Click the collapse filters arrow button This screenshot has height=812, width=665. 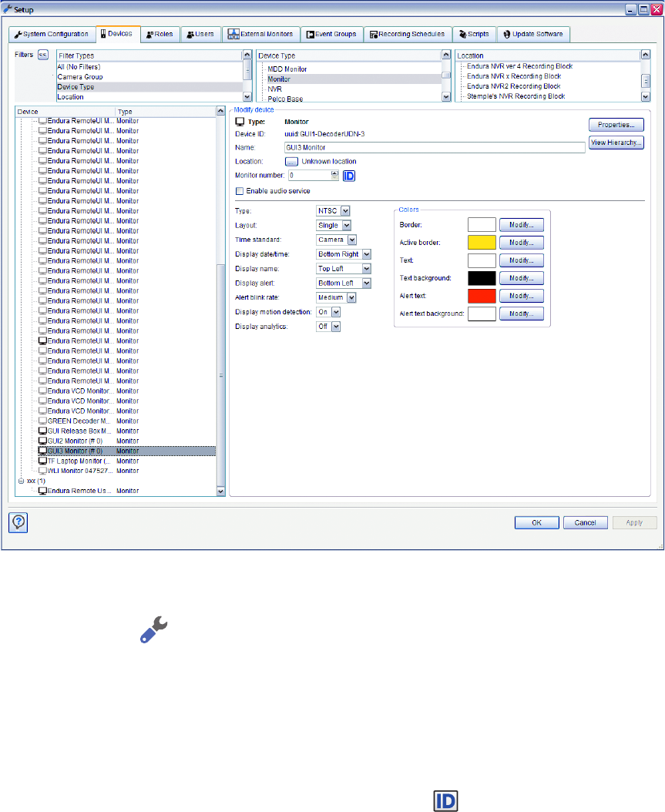pos(43,55)
